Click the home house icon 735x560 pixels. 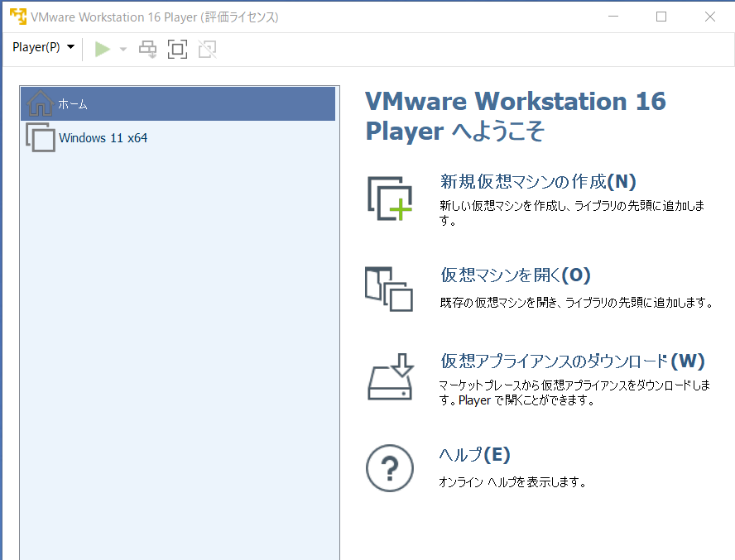coord(40,103)
